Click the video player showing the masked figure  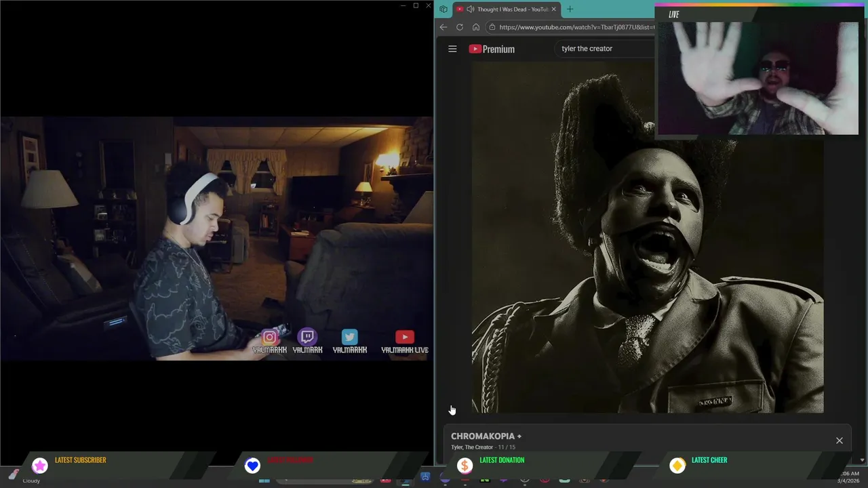click(x=648, y=237)
